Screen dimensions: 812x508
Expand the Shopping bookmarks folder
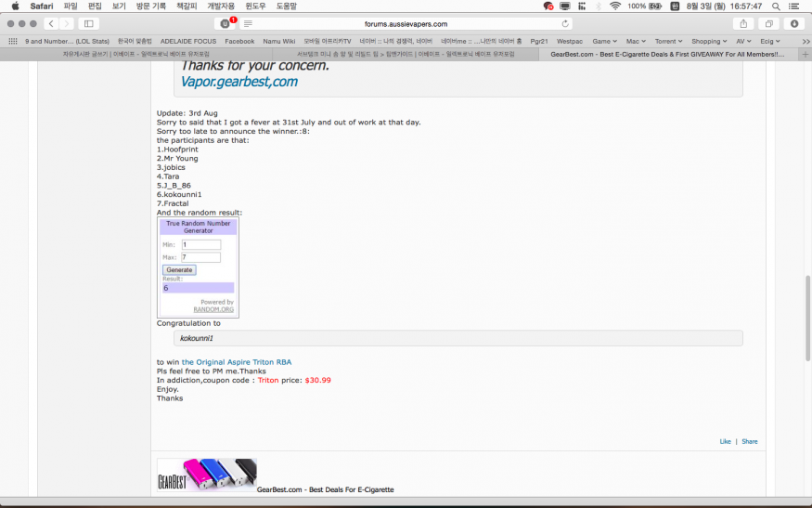pyautogui.click(x=710, y=41)
